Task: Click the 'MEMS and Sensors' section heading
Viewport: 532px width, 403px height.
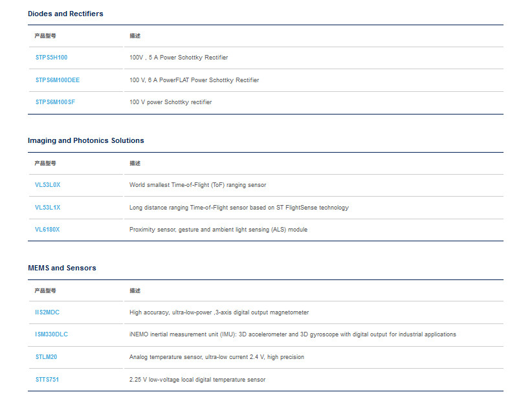Action: click(x=62, y=268)
